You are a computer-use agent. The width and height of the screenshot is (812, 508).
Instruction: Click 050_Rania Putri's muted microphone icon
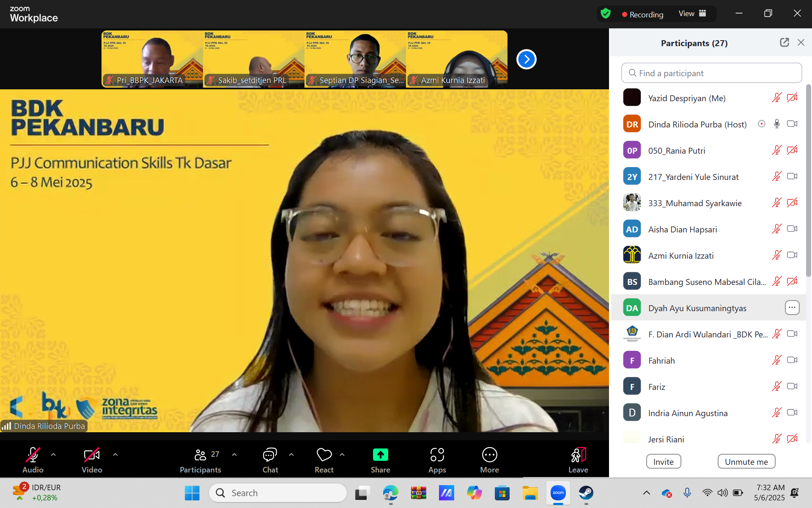[776, 150]
